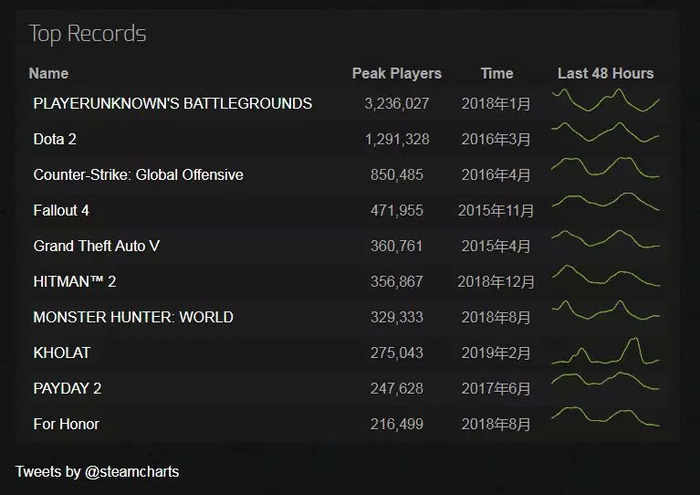
Task: Click the 216,499 peak players value
Action: (x=396, y=424)
